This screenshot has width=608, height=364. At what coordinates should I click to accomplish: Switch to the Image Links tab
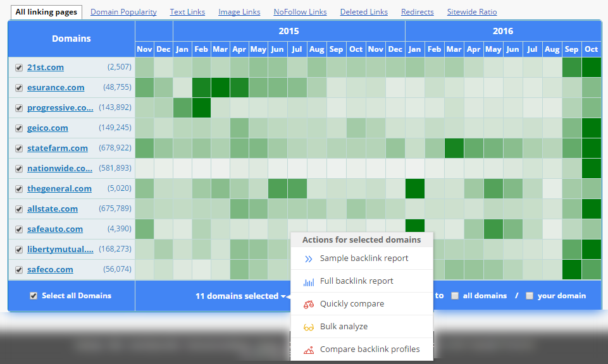tap(239, 12)
